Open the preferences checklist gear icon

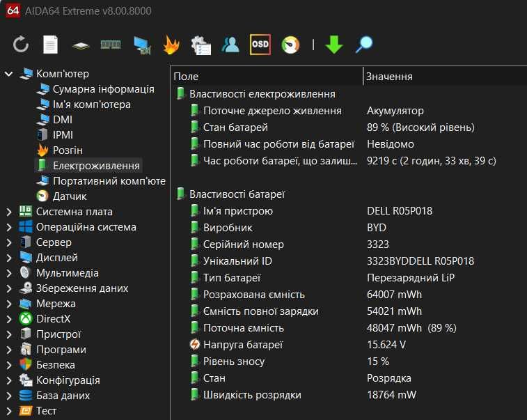point(200,45)
